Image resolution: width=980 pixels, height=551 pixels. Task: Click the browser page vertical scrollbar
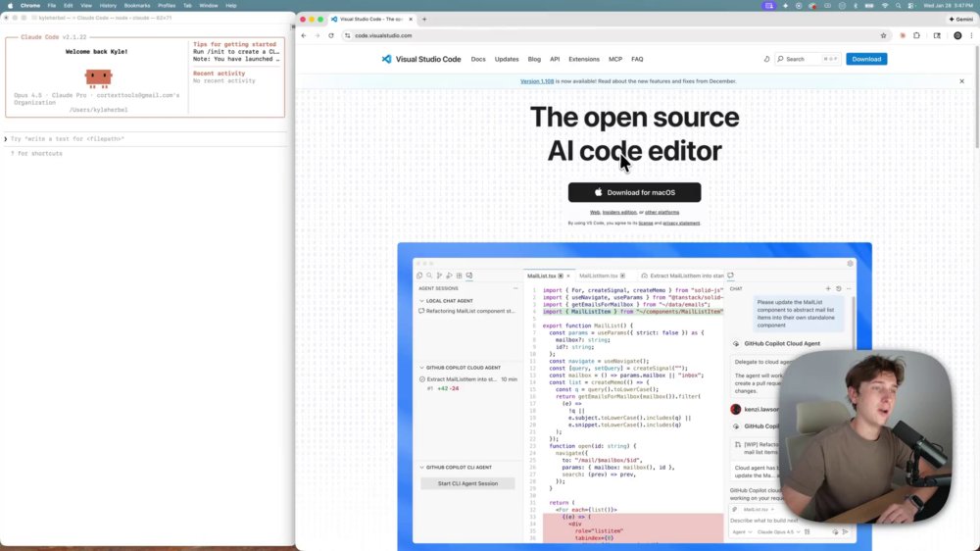coord(976,97)
